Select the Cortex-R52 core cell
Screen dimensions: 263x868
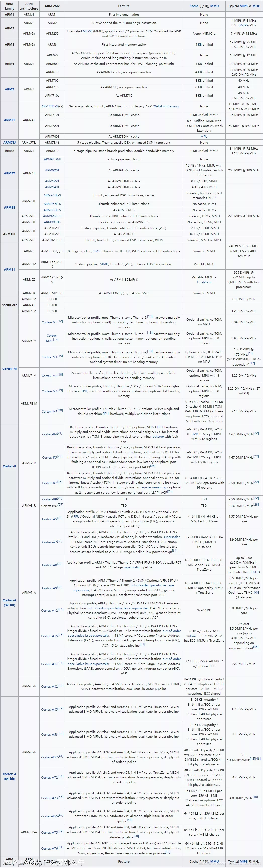pos(52,506)
